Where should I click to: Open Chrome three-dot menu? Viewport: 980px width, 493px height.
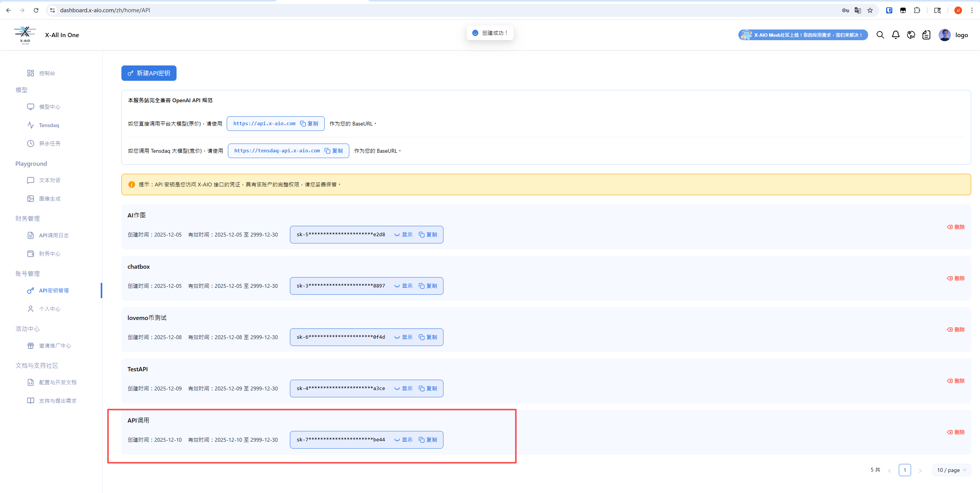click(972, 10)
